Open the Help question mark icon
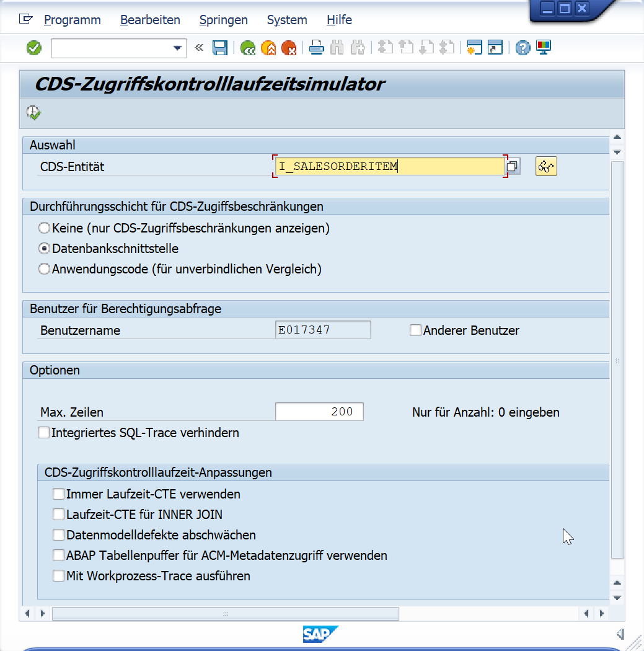644x651 pixels. [x=523, y=48]
